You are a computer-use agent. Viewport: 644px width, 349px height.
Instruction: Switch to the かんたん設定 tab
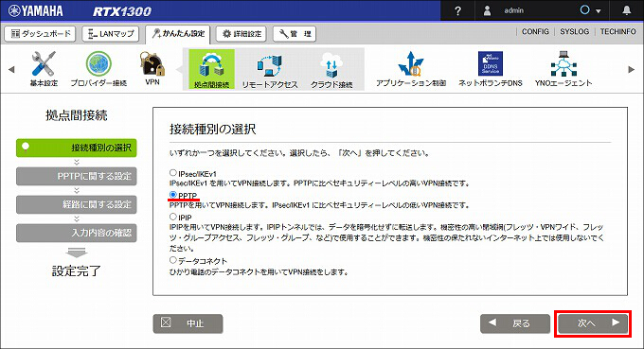click(x=178, y=34)
